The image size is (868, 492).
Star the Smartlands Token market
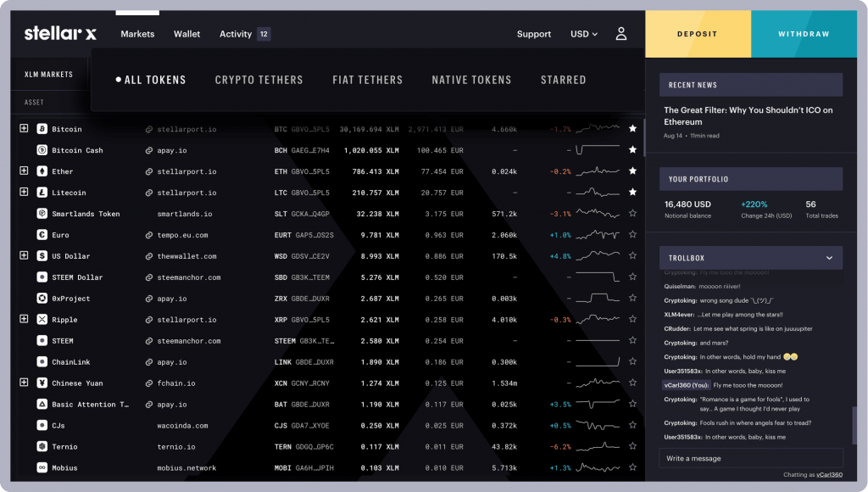pos(632,213)
